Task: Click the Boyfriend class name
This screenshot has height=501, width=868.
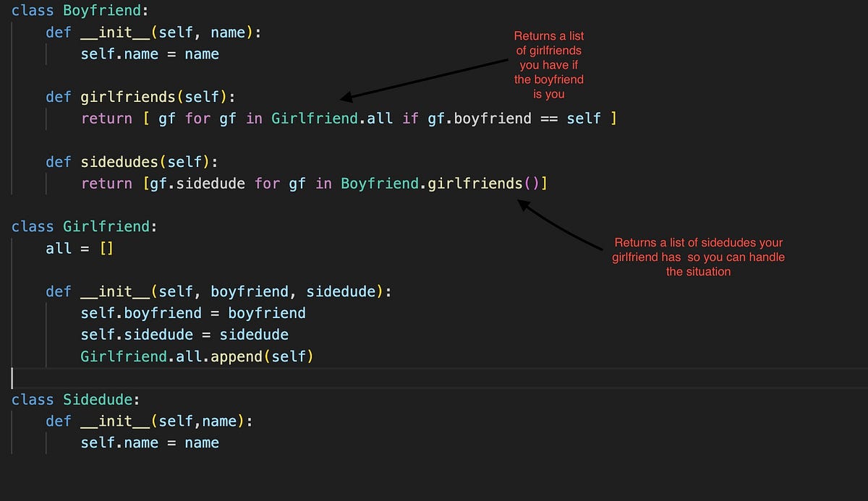Action: [101, 10]
